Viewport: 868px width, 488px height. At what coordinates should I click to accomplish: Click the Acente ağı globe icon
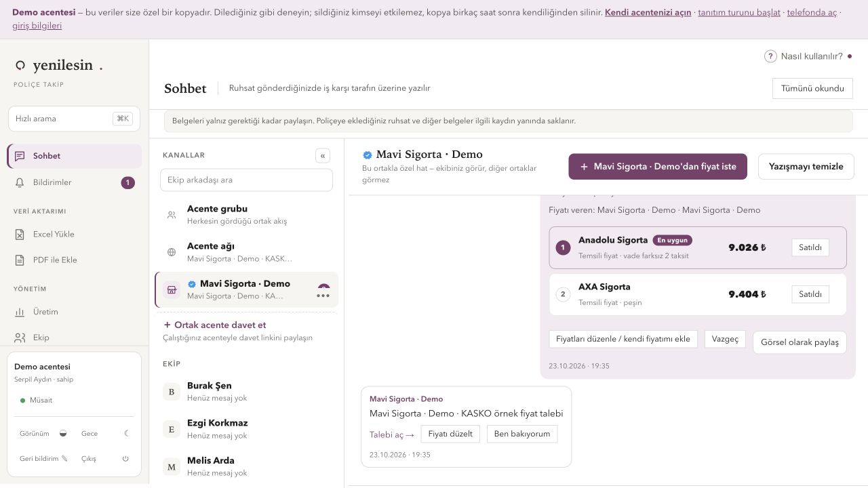pyautogui.click(x=172, y=252)
